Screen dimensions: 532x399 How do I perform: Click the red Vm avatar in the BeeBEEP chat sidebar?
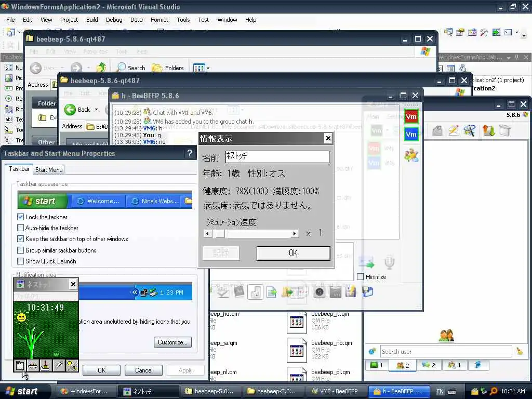pyautogui.click(x=411, y=117)
